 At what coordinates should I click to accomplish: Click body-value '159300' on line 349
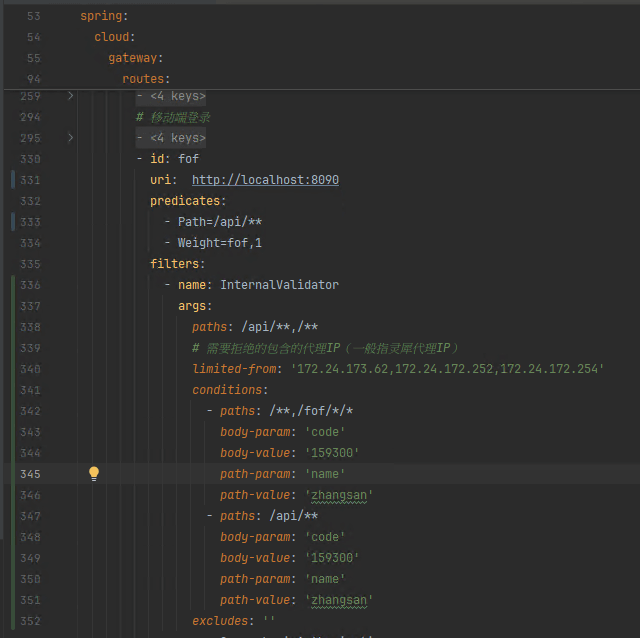pos(332,558)
